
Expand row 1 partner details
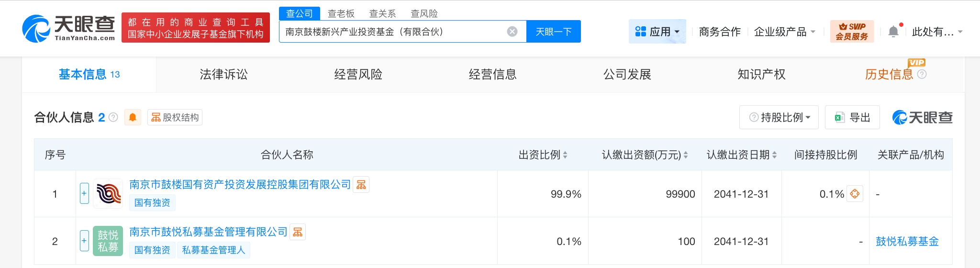click(x=84, y=193)
